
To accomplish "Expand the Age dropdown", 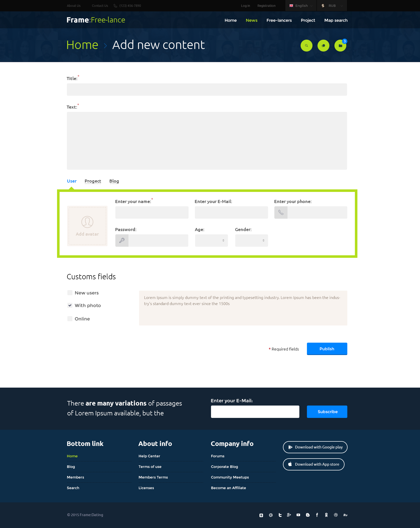I will click(211, 240).
